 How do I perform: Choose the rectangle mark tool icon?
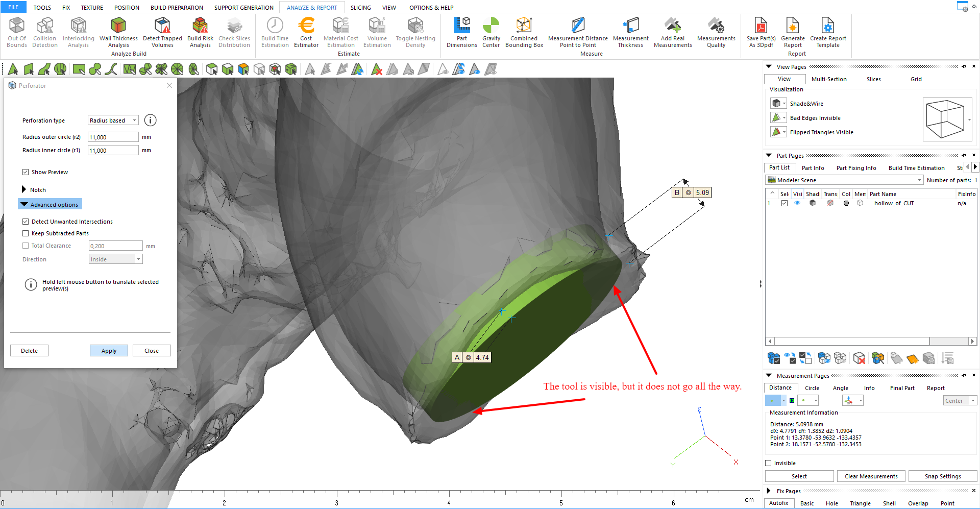(x=79, y=69)
